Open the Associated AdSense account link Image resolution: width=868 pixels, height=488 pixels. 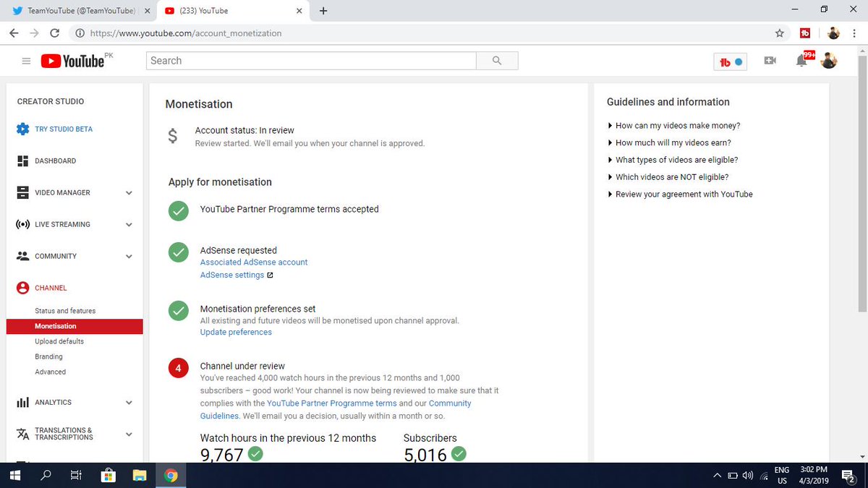254,262
